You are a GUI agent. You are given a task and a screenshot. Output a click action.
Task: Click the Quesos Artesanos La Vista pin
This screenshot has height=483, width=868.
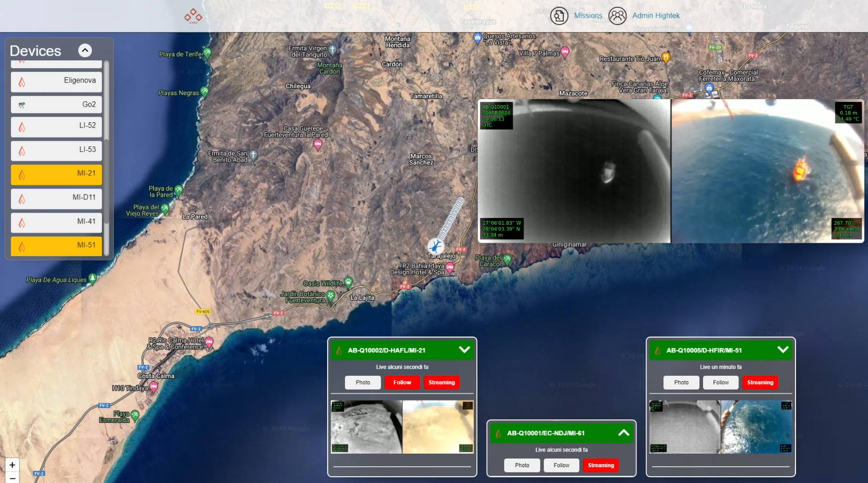click(x=477, y=37)
